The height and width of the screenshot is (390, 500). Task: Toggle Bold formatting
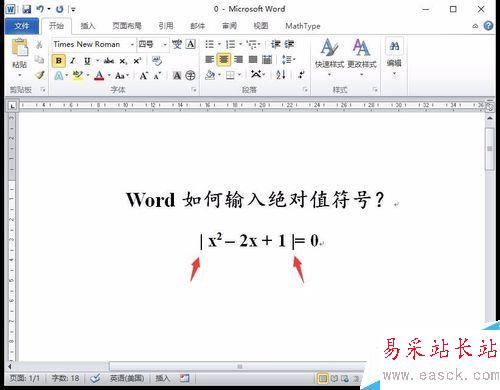point(59,61)
